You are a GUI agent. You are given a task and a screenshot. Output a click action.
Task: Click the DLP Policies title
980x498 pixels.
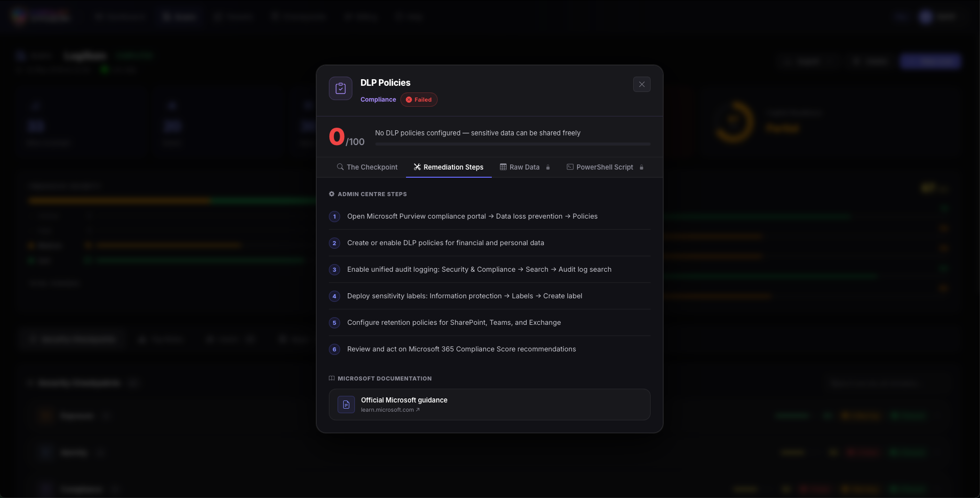[386, 83]
